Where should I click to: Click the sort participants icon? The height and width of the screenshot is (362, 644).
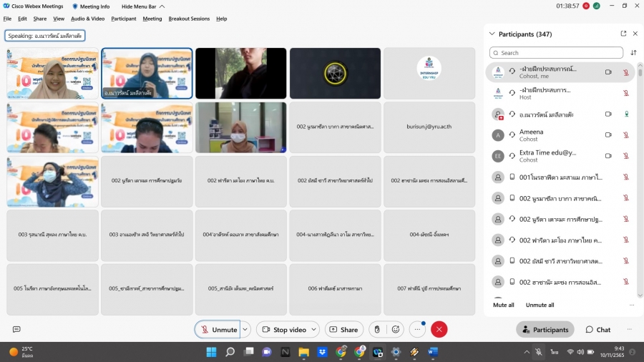[x=633, y=53]
